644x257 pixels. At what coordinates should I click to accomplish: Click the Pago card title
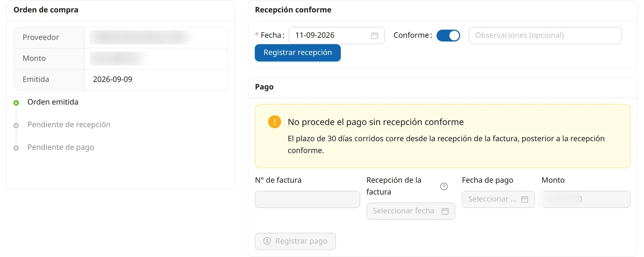coord(264,87)
